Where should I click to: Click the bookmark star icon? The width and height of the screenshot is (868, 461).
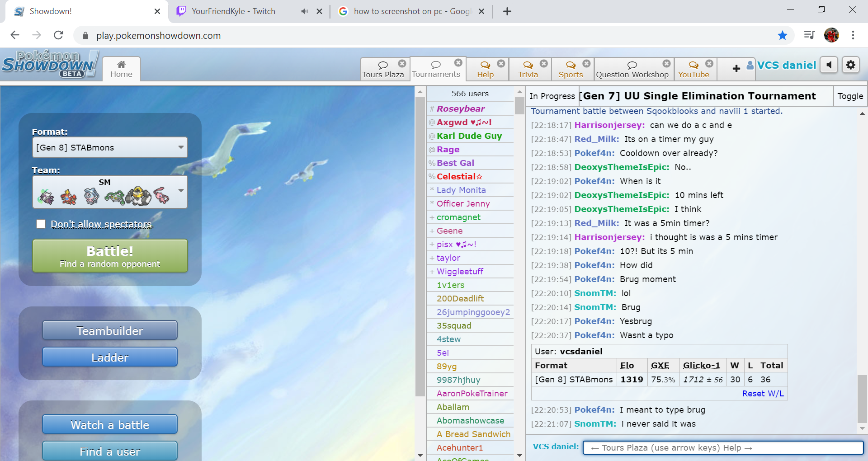783,35
